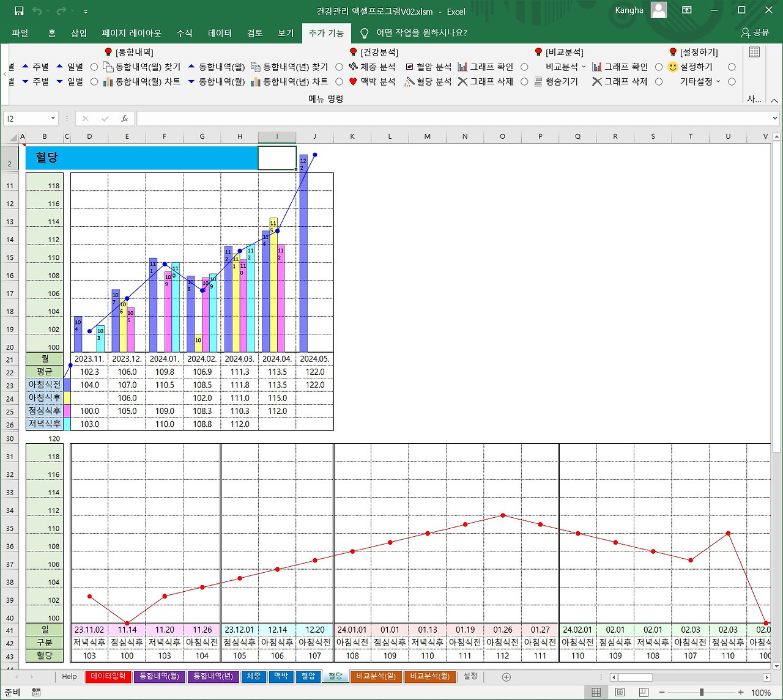Click the horizontal scrollbar thumb
This screenshot has height=700, width=783.
pyautogui.click(x=634, y=677)
